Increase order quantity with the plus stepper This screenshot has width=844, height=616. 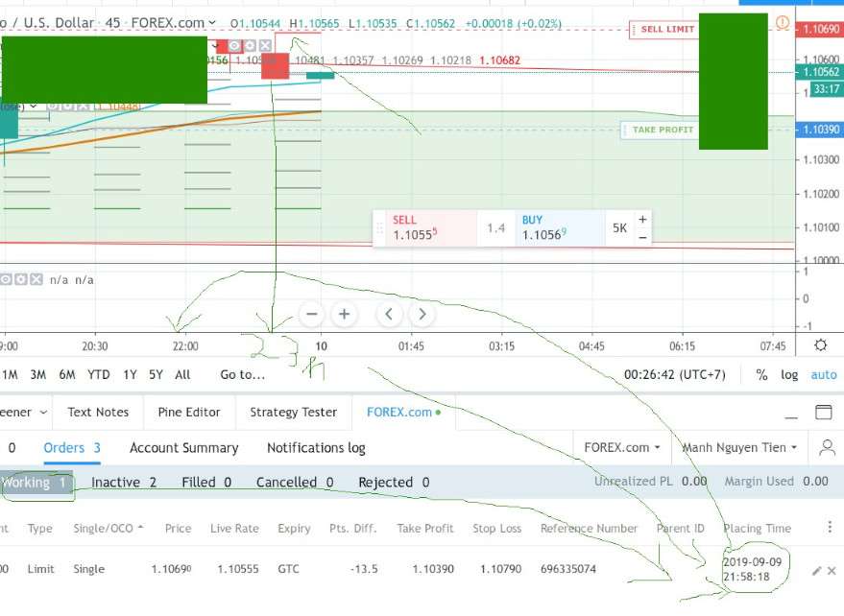pyautogui.click(x=642, y=219)
